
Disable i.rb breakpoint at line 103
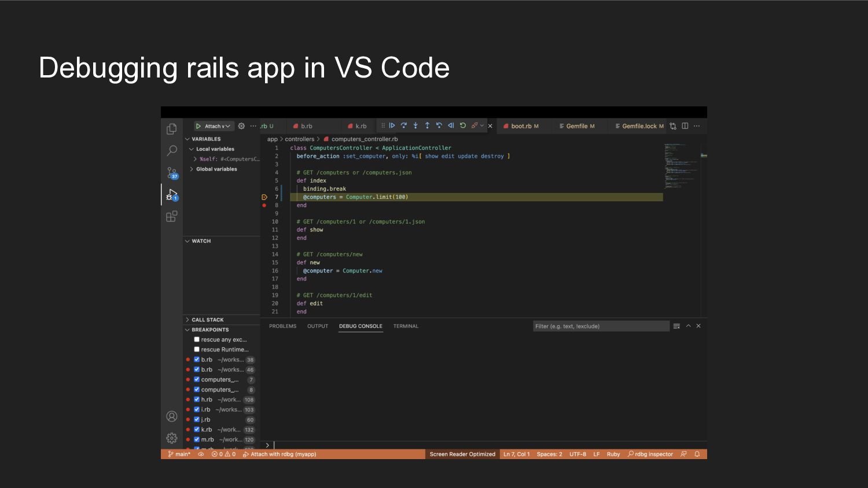coord(197,409)
